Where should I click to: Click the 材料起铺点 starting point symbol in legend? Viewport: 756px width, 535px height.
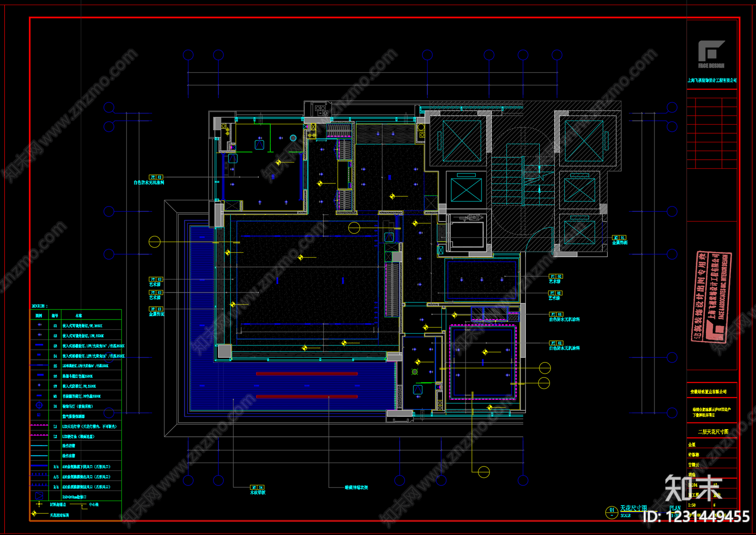39,504
